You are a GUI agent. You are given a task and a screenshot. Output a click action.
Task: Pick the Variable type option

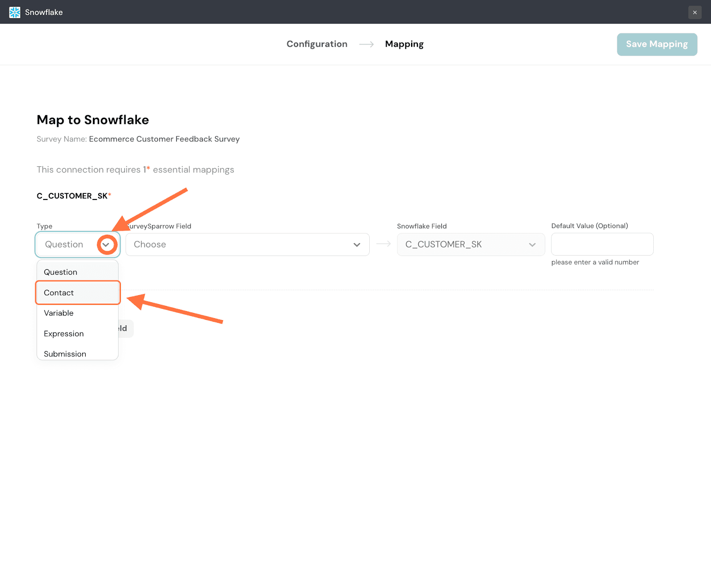pyautogui.click(x=59, y=313)
